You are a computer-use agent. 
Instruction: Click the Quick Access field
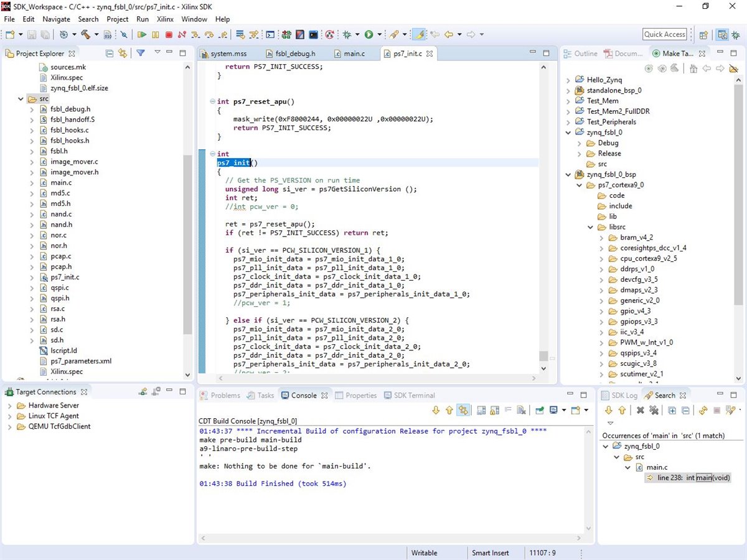[x=665, y=35]
